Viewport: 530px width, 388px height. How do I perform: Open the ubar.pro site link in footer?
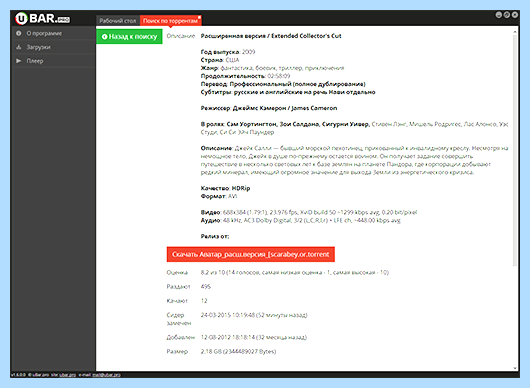coord(68,375)
